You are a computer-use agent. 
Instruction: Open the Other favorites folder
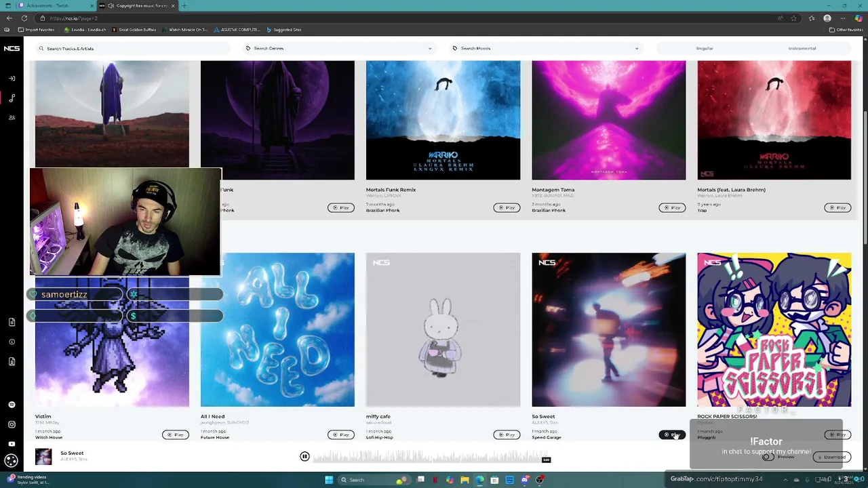[x=846, y=30]
